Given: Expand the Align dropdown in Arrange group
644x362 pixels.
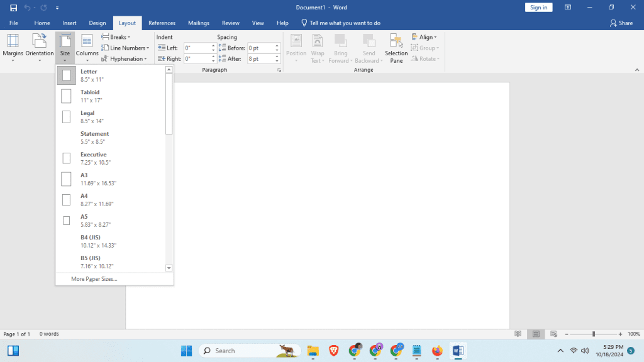Looking at the screenshot, I should (425, 37).
